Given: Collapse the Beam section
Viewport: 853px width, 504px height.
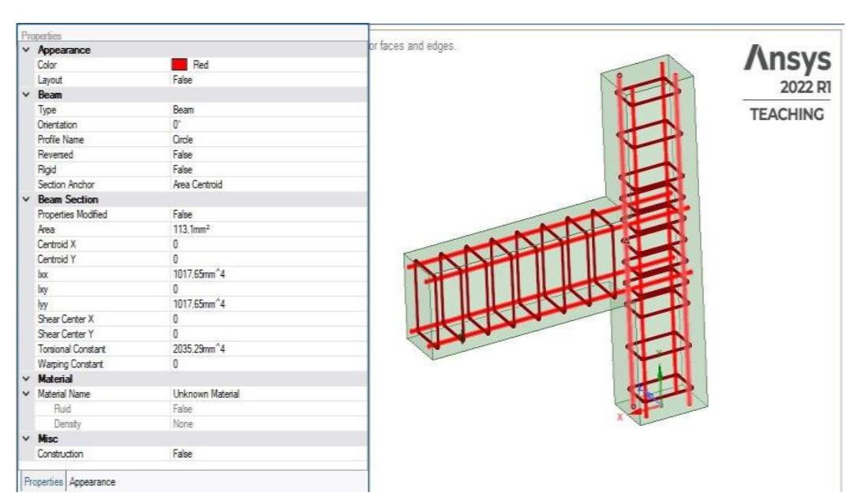Looking at the screenshot, I should [x=26, y=95].
